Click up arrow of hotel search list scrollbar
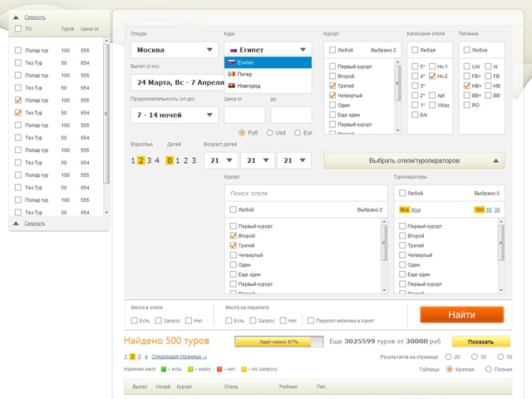Viewport: 532px width, 399px height. 384,222
